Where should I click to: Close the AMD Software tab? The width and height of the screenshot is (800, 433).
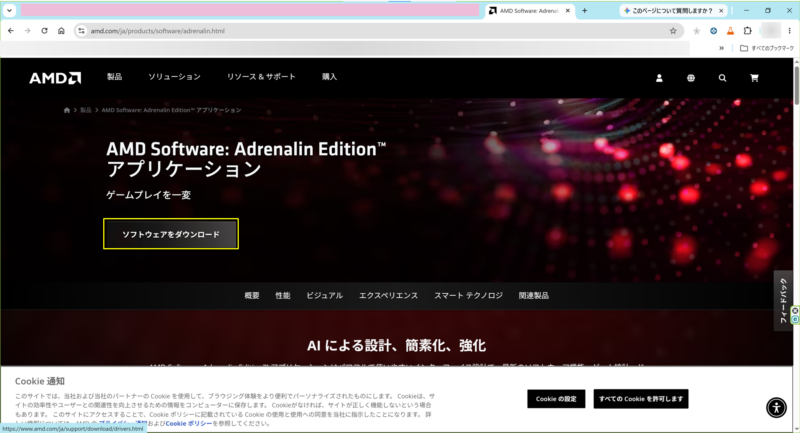coord(567,10)
